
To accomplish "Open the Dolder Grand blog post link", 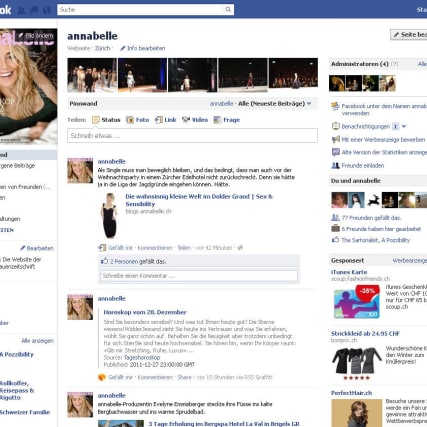I will (199, 200).
